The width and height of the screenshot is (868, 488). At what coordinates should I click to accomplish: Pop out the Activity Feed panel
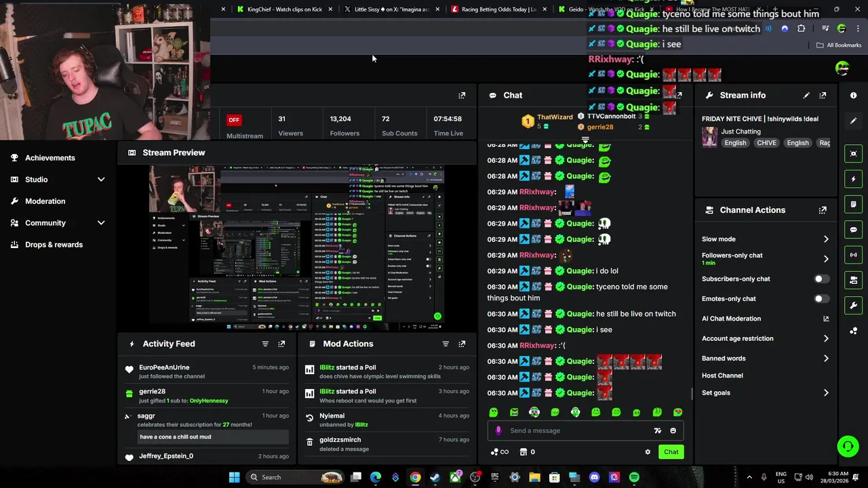(x=281, y=344)
